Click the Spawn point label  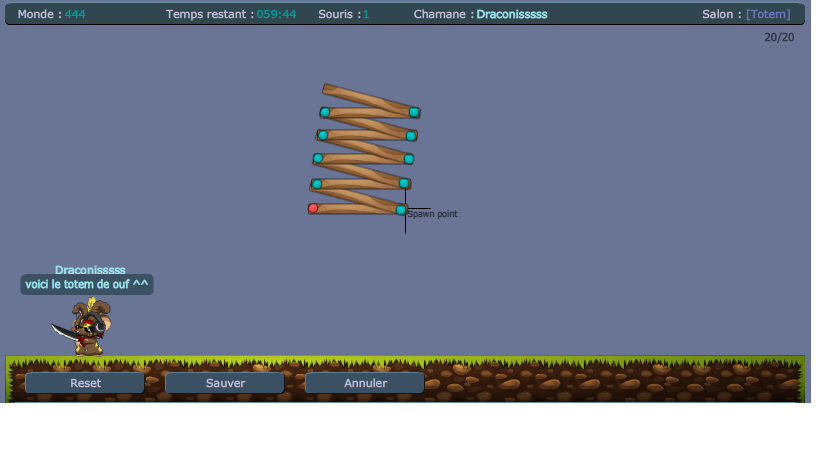(433, 214)
